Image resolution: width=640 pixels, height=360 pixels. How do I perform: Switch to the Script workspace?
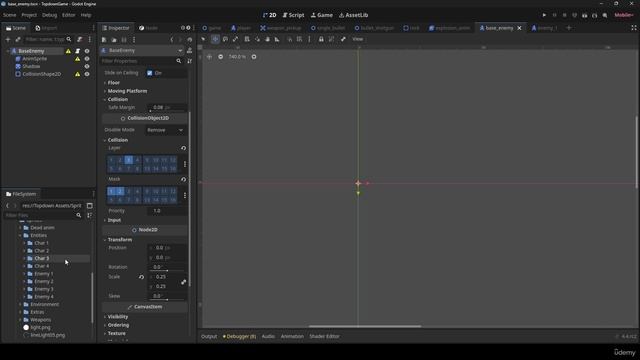point(293,15)
